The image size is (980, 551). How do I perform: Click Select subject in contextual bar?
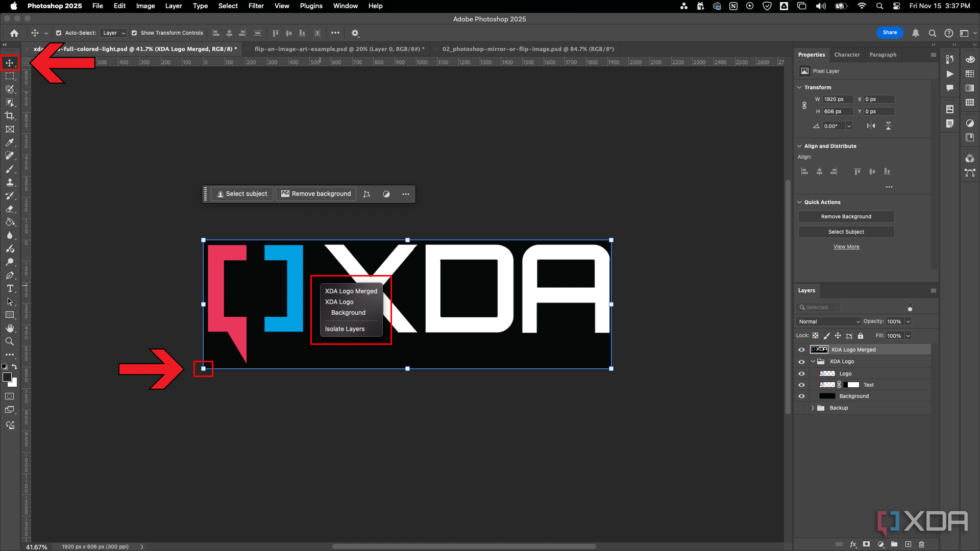click(242, 194)
